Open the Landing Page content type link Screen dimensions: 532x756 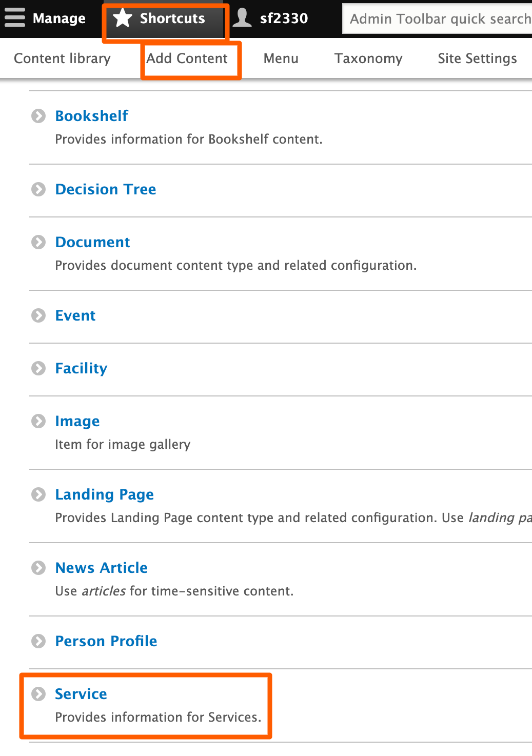click(105, 494)
